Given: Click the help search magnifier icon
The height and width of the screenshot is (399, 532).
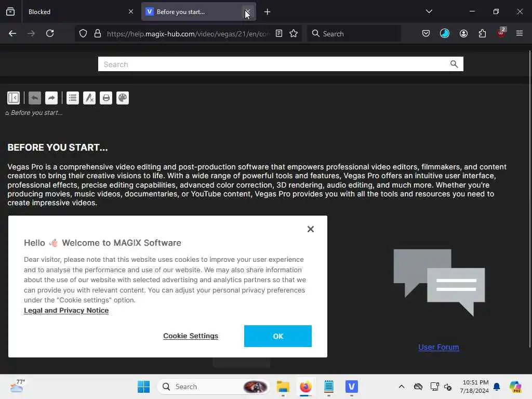Looking at the screenshot, I should 454,64.
